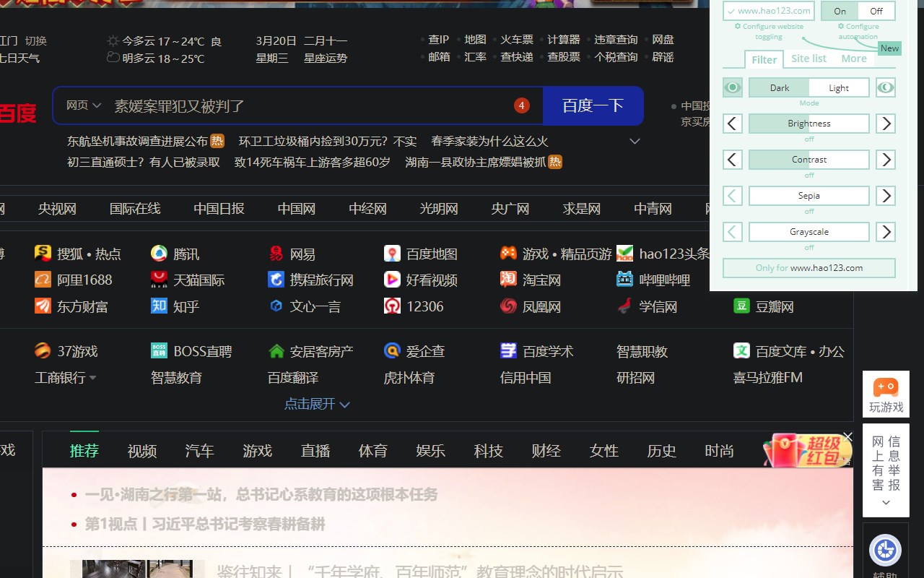This screenshot has width=924, height=578.
Task: Open the 网页 search type dropdown
Action: [84, 105]
